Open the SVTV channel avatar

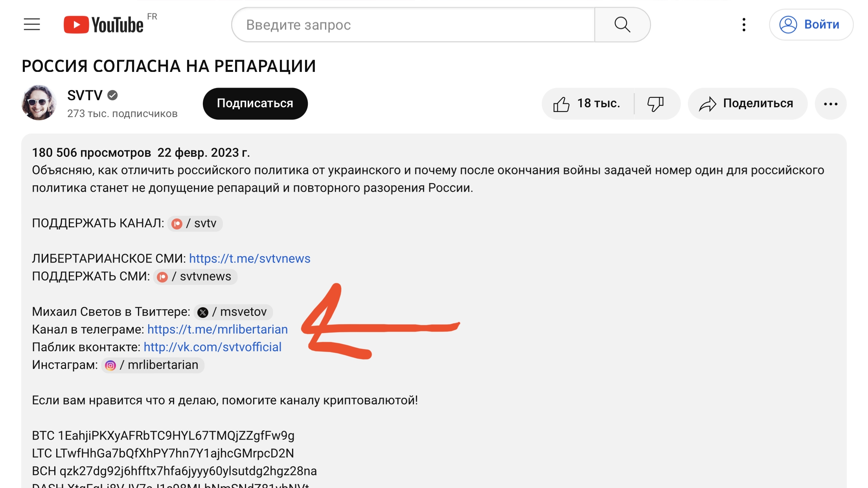(39, 103)
